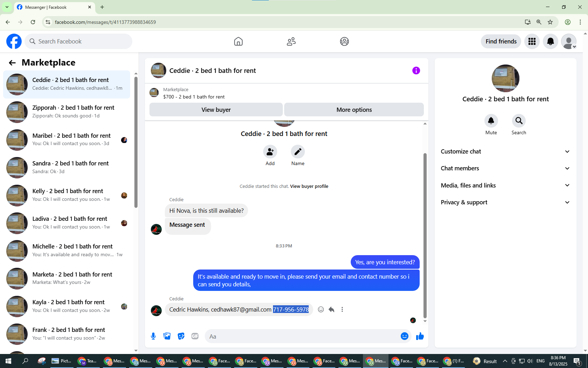Open the Menu grid icon
The height and width of the screenshot is (368, 588).
pos(532,41)
